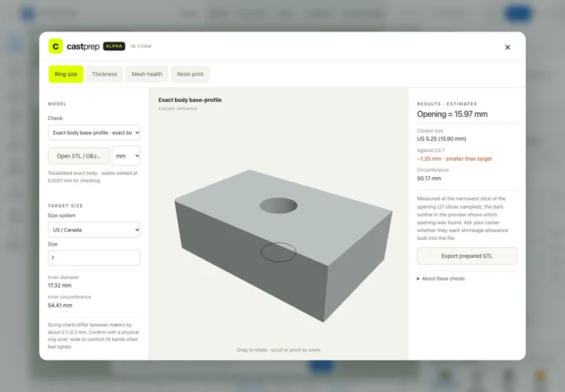
Task: Click Open STL / OBJ button
Action: [78, 156]
